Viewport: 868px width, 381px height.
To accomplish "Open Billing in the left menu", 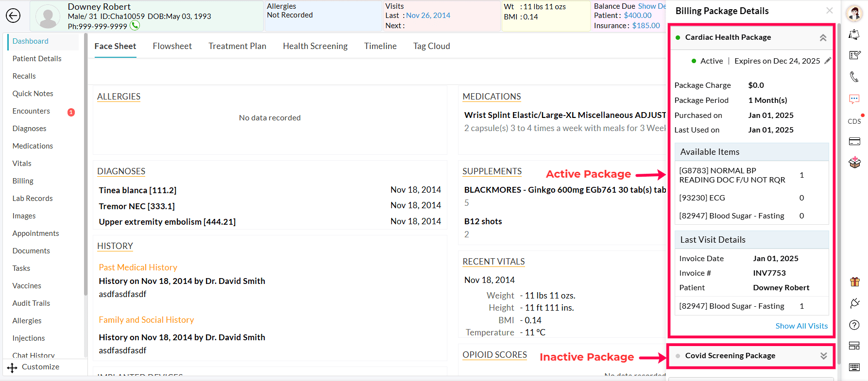I will (23, 181).
